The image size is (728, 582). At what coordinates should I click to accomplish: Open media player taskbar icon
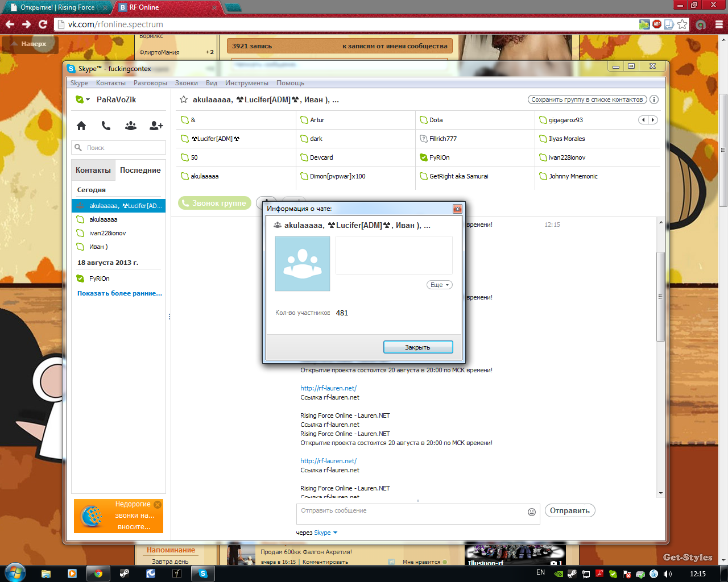[72, 573]
